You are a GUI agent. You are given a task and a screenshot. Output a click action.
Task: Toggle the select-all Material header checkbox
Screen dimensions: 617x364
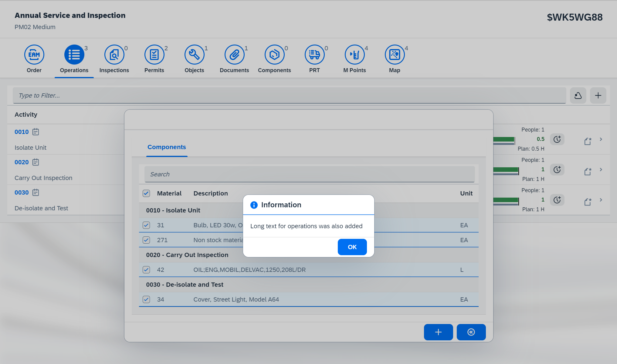click(x=146, y=193)
